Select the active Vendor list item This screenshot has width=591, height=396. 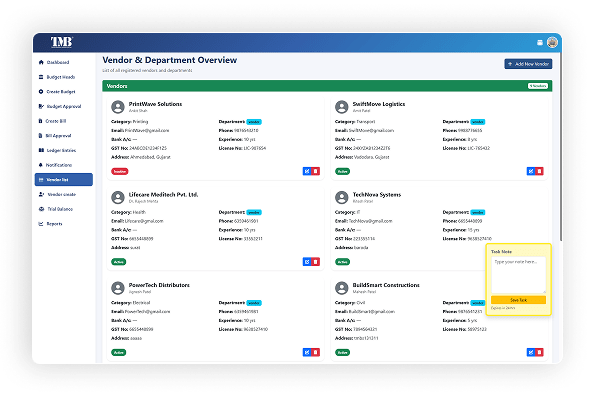pos(64,180)
